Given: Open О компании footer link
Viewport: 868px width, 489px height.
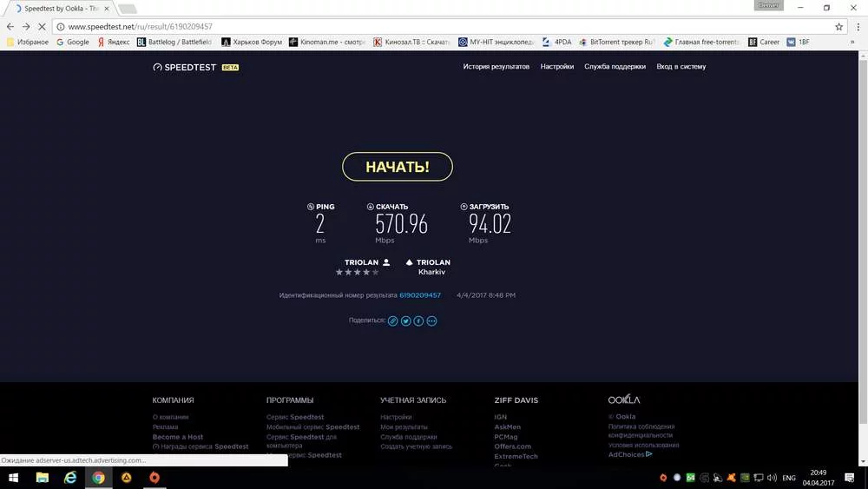Looking at the screenshot, I should pos(170,417).
